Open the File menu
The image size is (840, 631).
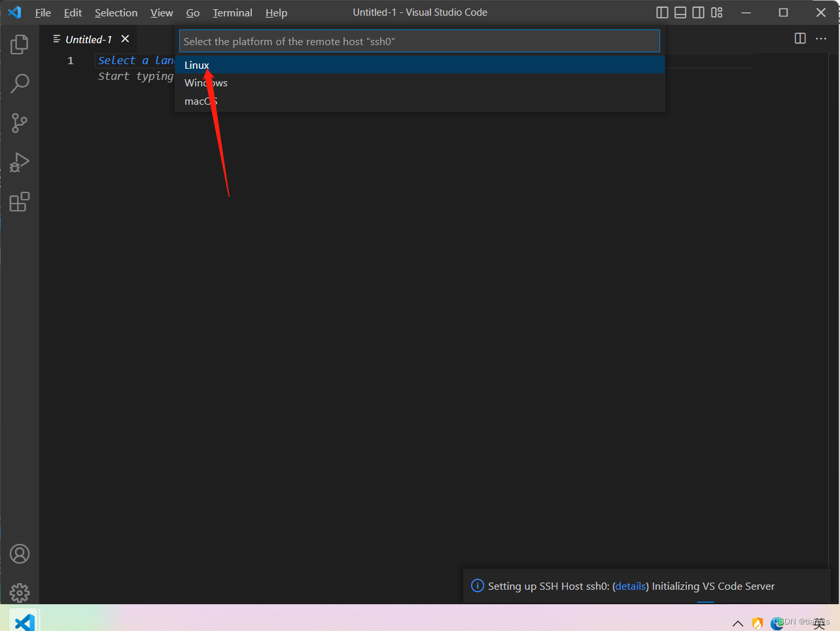[x=43, y=12]
